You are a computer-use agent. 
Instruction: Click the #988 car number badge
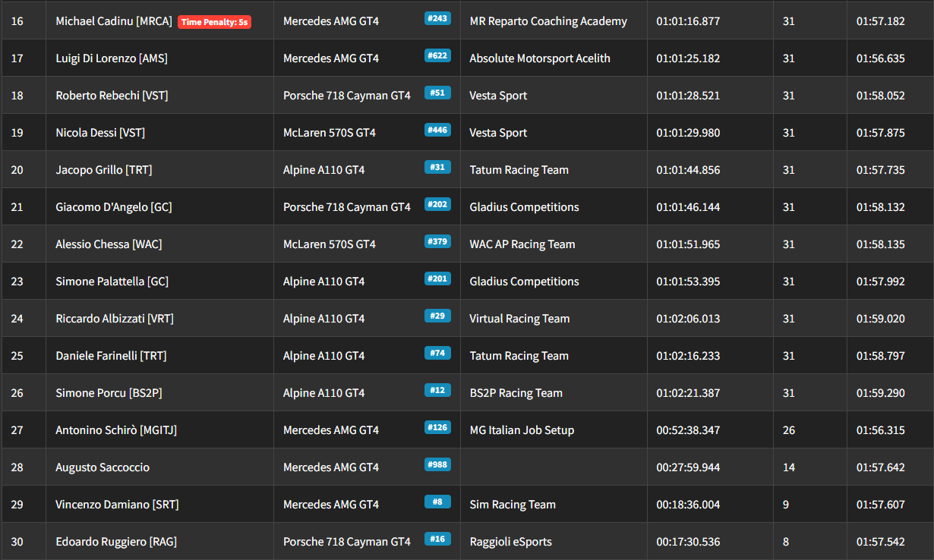point(437,464)
